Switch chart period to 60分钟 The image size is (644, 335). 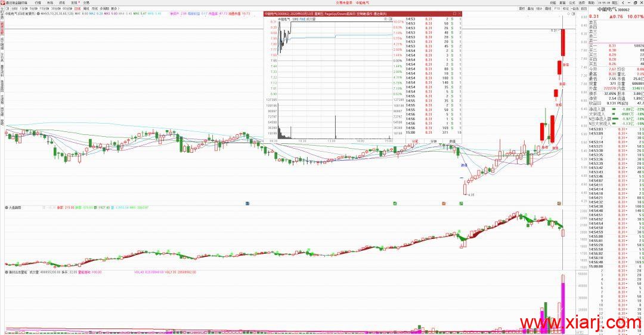tap(67, 8)
